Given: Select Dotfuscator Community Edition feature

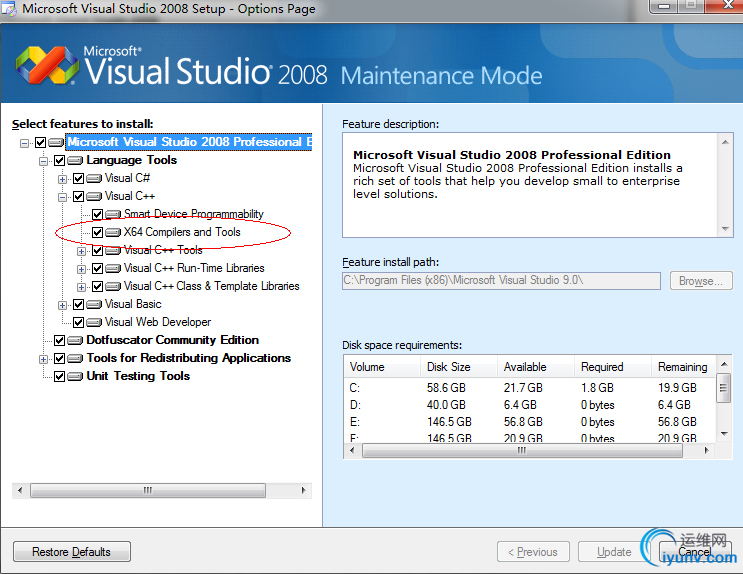Looking at the screenshot, I should [x=172, y=340].
